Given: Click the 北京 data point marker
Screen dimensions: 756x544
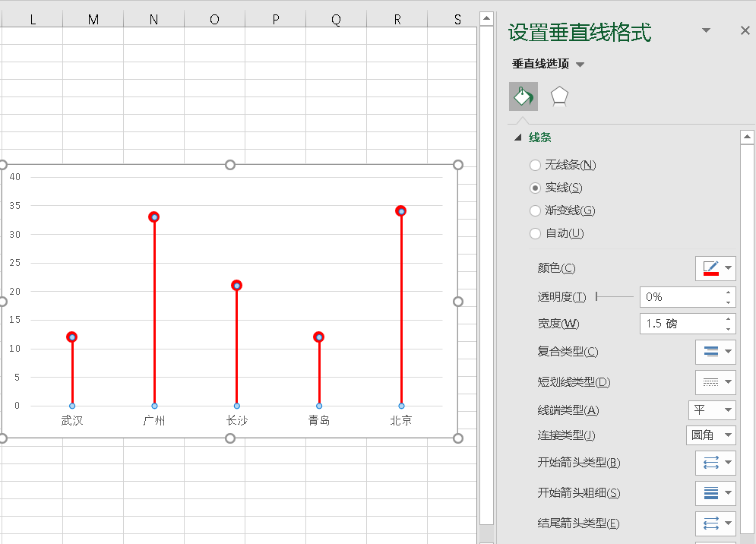Looking at the screenshot, I should pos(401,211).
